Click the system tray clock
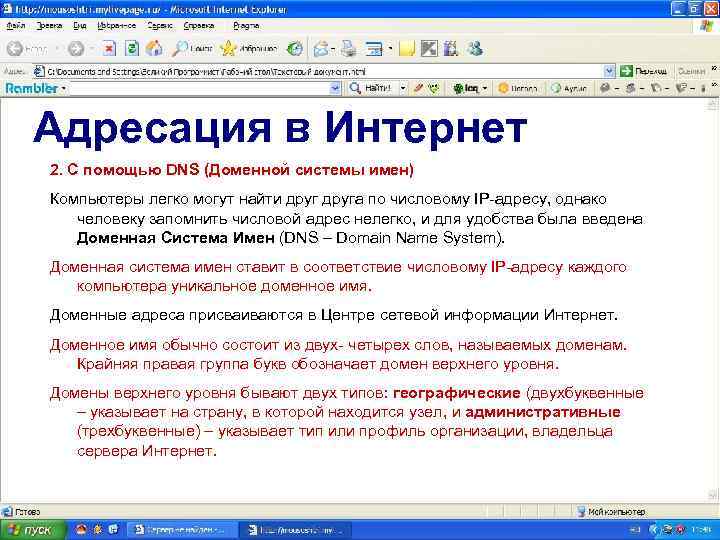Viewport: 720px width, 540px height. (x=702, y=530)
